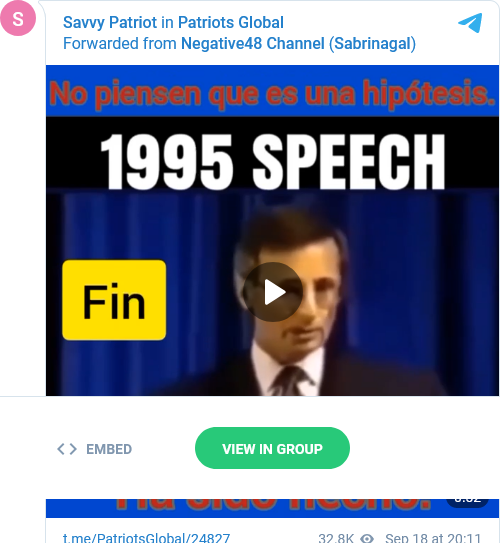Click the 32.8K view count
This screenshot has width=500, height=543.
[336, 538]
